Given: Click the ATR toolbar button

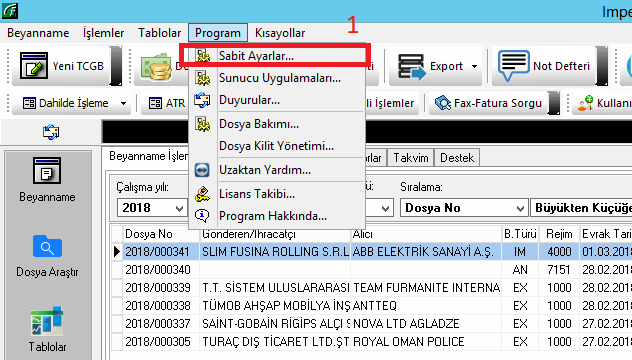Looking at the screenshot, I should coord(166,103).
